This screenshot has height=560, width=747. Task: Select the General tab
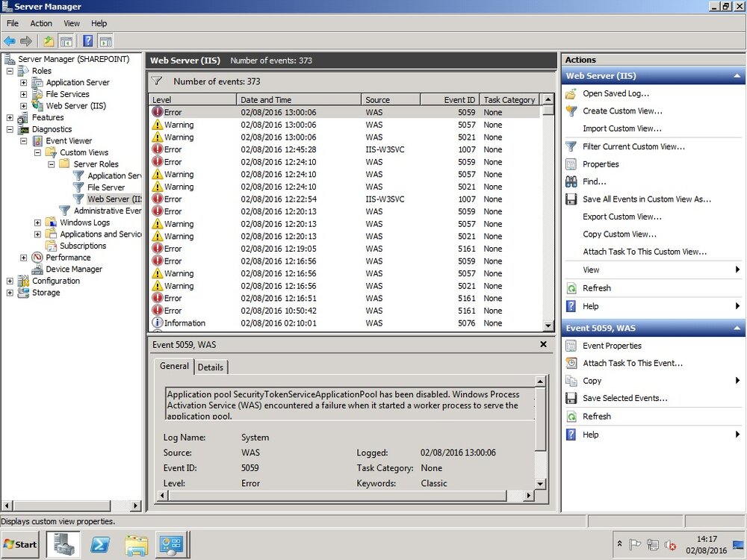[174, 366]
